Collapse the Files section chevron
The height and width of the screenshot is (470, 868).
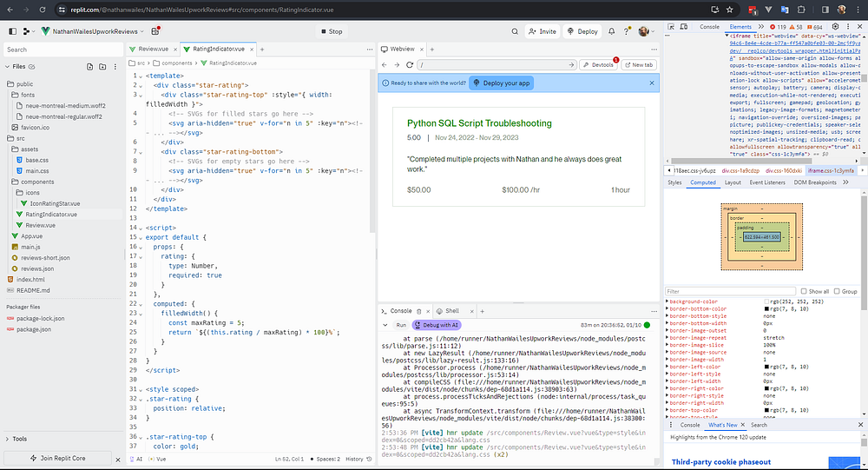pos(7,67)
